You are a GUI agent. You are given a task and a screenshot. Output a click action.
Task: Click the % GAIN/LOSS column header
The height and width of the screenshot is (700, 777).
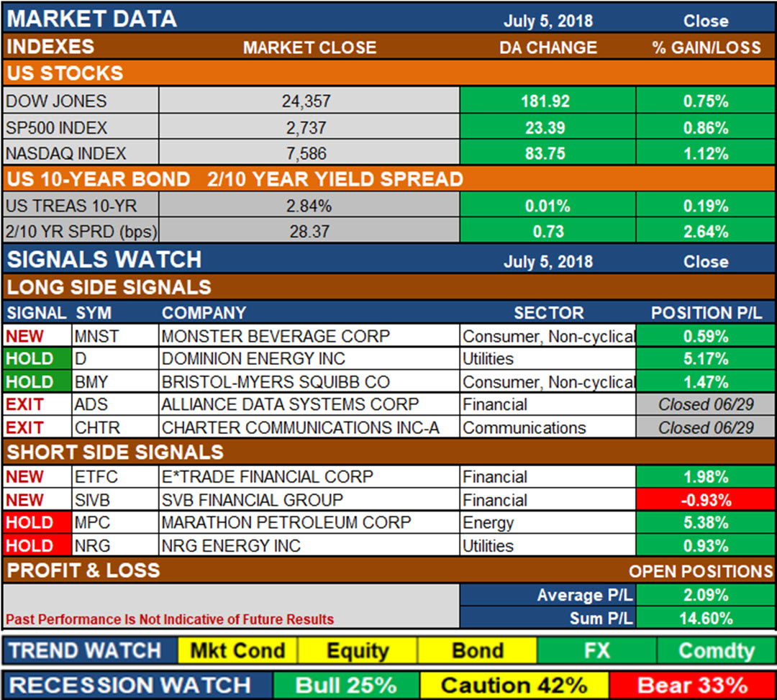(706, 47)
